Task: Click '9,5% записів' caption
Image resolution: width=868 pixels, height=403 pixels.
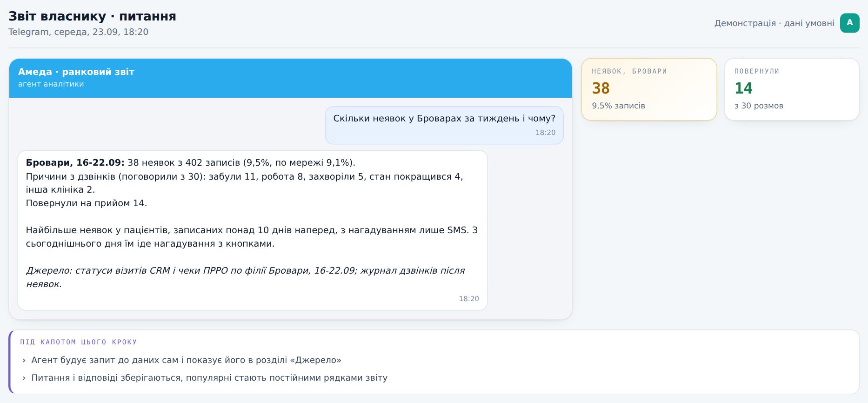Action: (618, 106)
